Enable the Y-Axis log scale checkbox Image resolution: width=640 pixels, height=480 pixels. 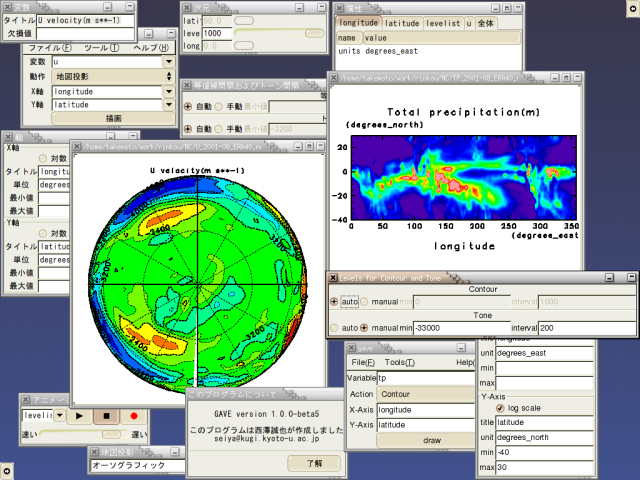coord(501,408)
